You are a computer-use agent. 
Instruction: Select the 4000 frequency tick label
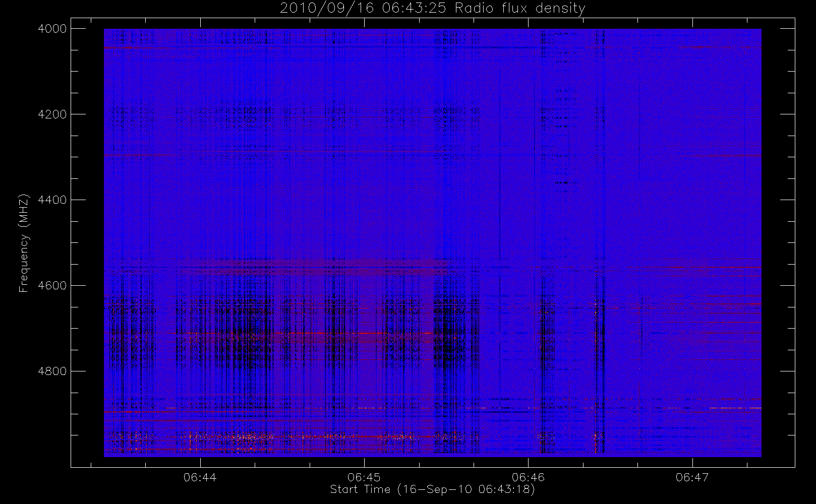click(x=52, y=29)
